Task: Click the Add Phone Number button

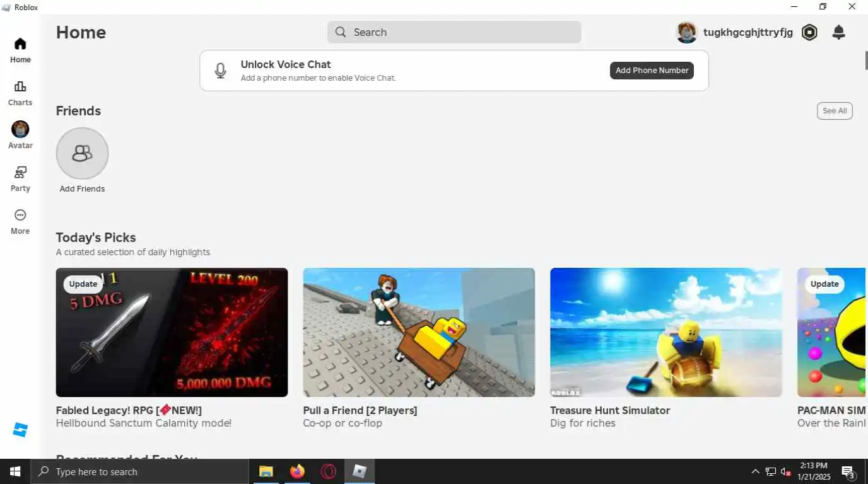Action: point(652,71)
